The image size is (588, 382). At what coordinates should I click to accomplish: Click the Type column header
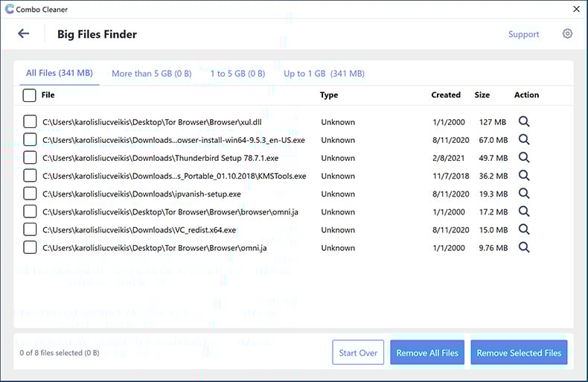(329, 95)
